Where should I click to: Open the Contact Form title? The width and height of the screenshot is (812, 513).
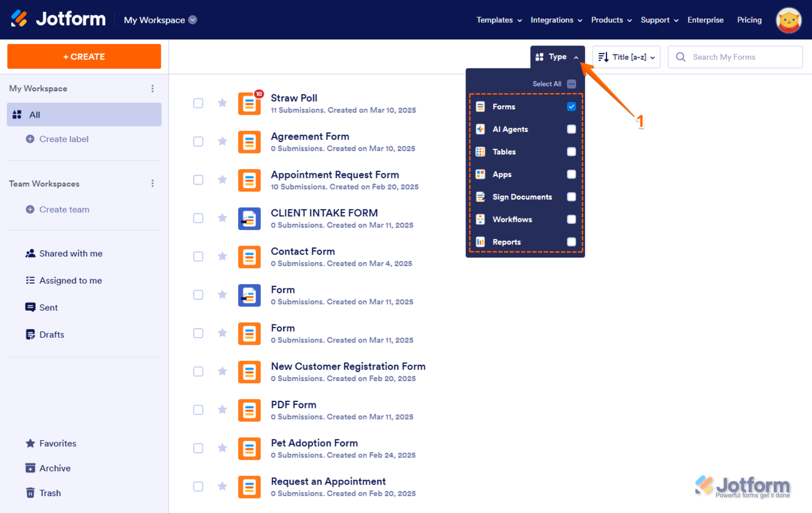(x=303, y=251)
